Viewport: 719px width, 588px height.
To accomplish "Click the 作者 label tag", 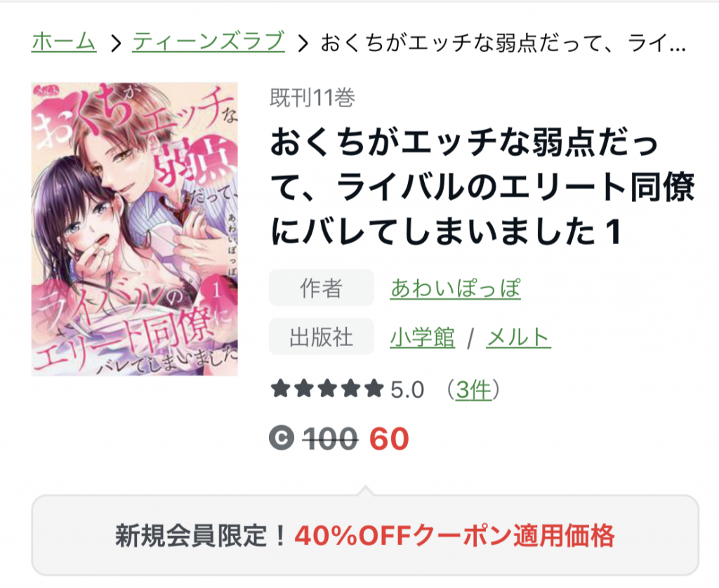I will tap(322, 288).
